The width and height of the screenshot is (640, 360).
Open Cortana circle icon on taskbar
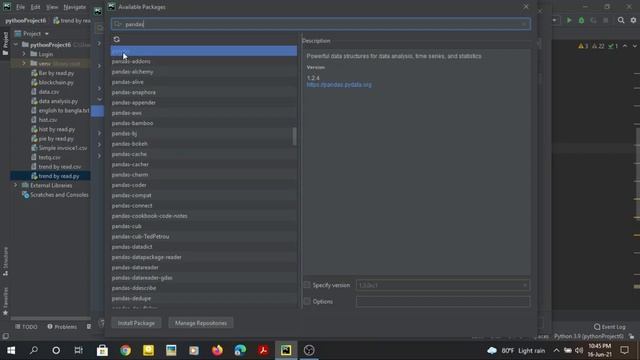(56, 350)
